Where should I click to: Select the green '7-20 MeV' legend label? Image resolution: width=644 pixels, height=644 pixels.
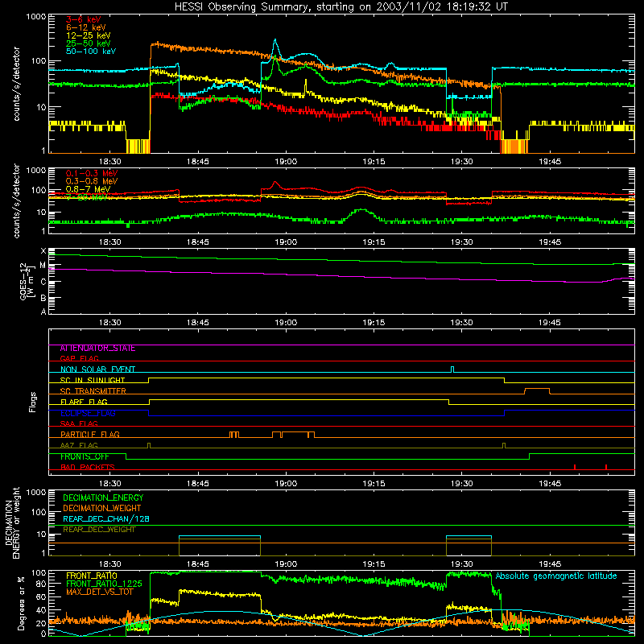pyautogui.click(x=87, y=197)
